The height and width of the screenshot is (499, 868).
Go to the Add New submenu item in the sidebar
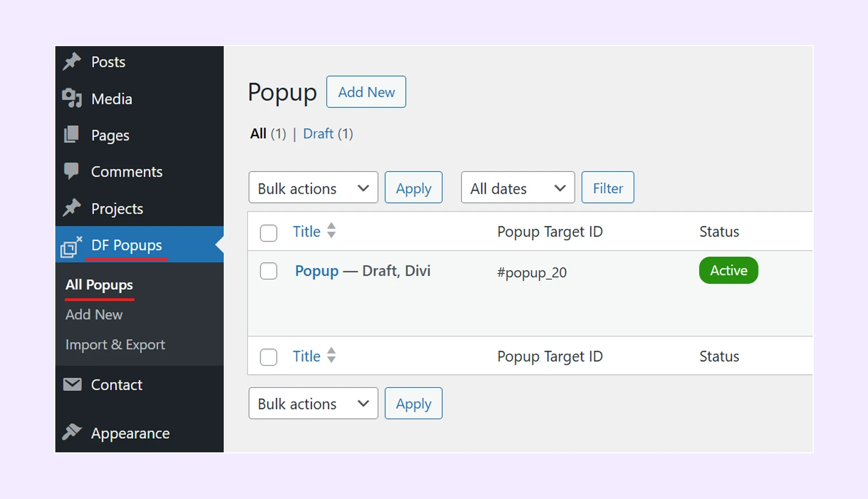[x=94, y=315]
